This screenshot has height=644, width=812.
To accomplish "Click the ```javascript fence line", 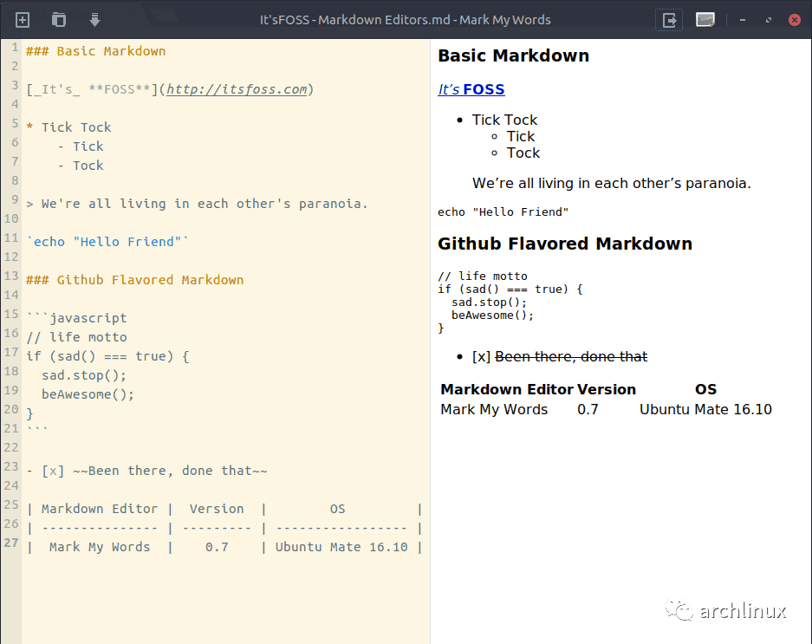I will click(x=76, y=317).
